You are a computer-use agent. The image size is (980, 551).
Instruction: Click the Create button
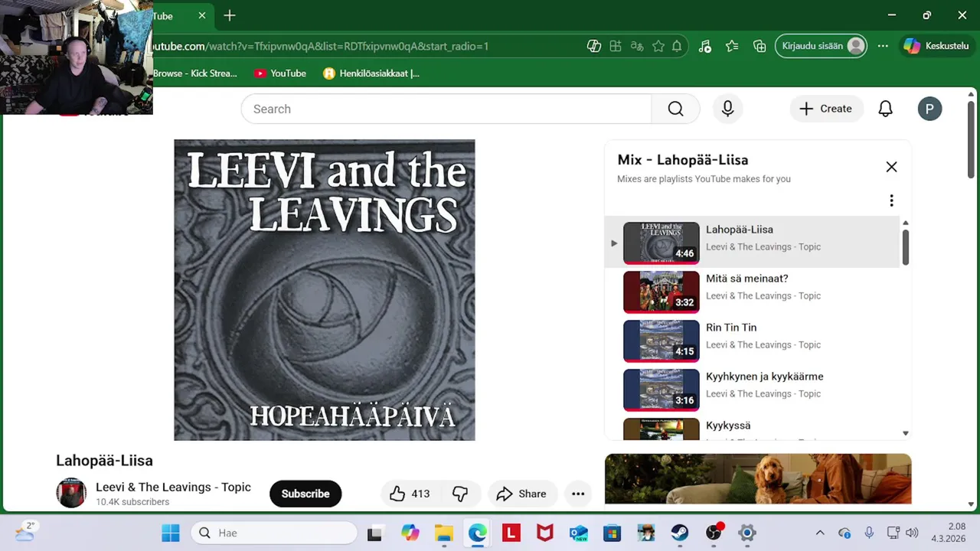coord(825,109)
